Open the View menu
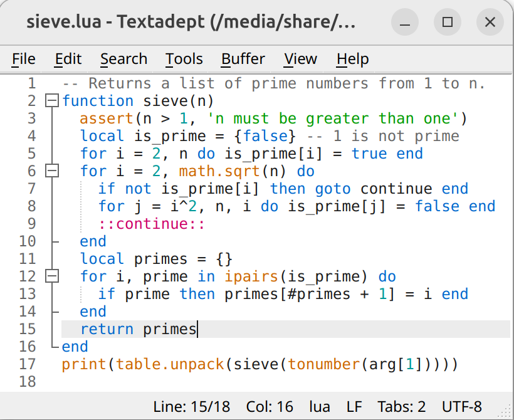The height and width of the screenshot is (420, 514). pos(300,59)
